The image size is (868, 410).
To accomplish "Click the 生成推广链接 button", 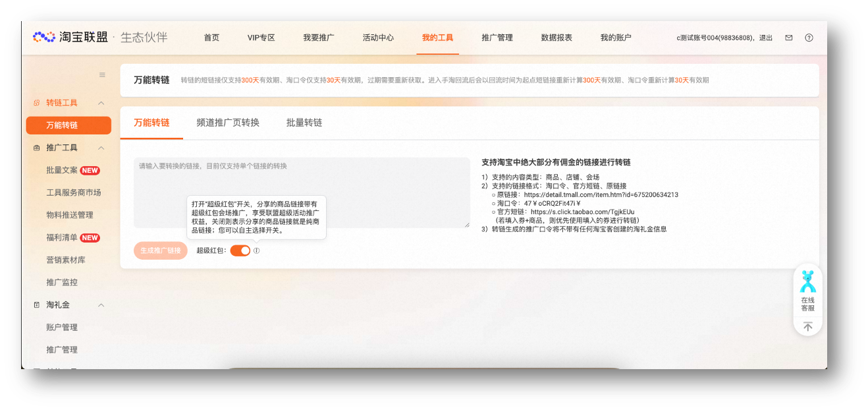I will pos(161,250).
